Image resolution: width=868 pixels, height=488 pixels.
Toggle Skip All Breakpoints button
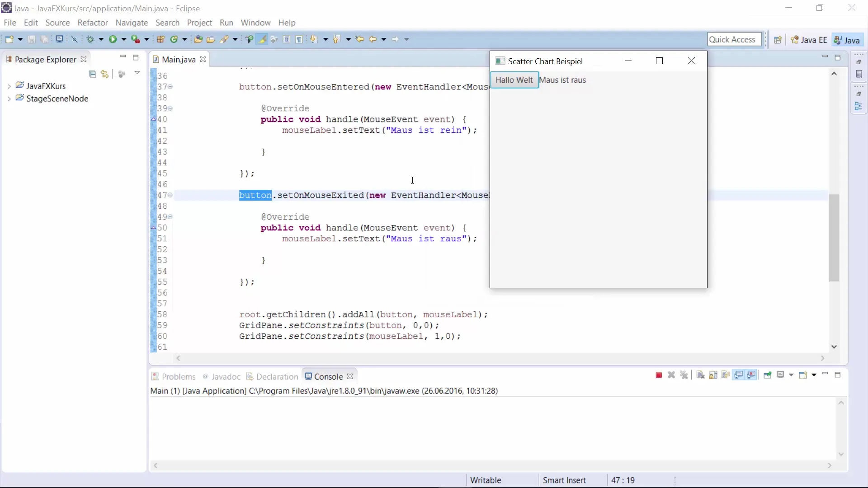(75, 39)
